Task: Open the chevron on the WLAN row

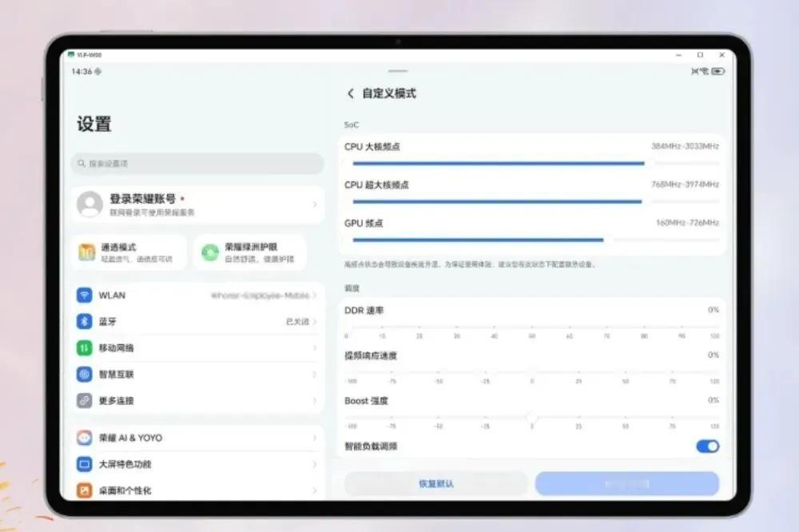Action: 315,296
